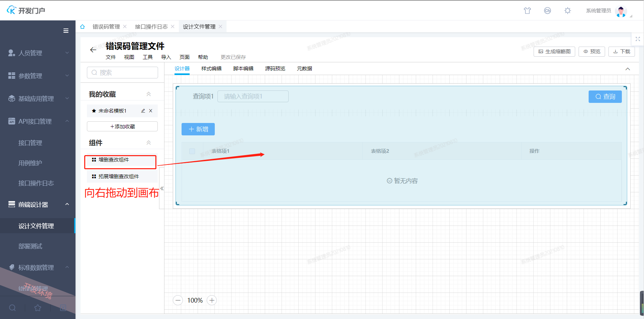Click the 下载 button
644x319 pixels.
(x=622, y=52)
